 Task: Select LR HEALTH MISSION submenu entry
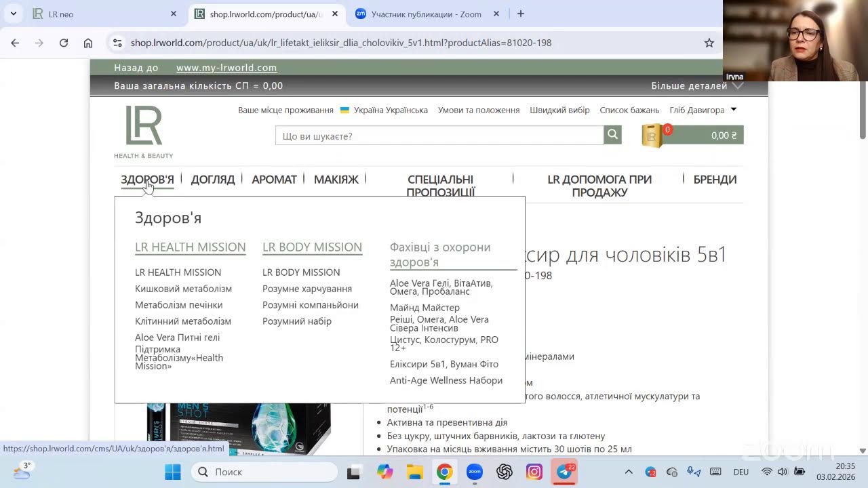point(178,272)
